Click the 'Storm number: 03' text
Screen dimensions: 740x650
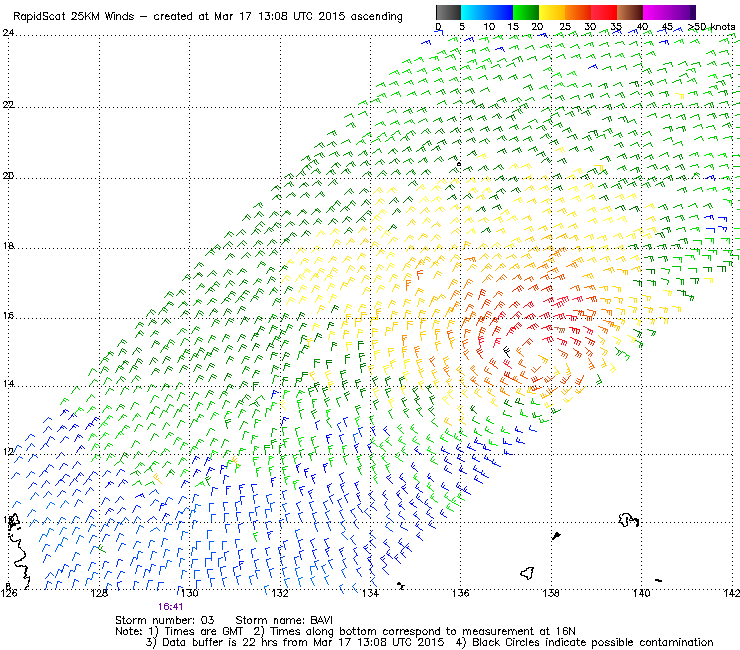pyautogui.click(x=165, y=620)
